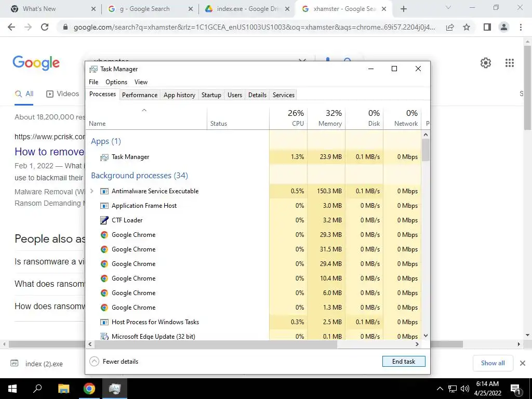
Task: Click scroll-down arrow in Task Manager list
Action: pos(426,336)
